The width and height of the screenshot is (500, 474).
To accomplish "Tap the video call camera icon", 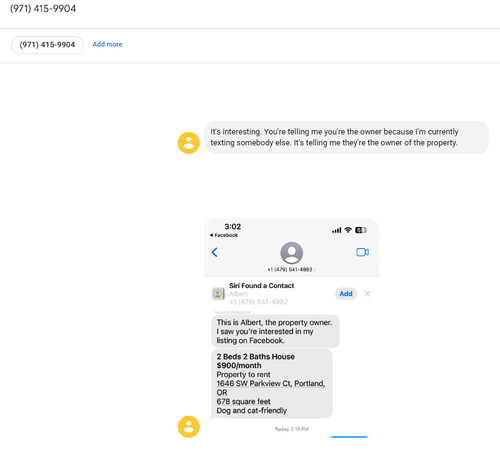I will click(x=362, y=252).
